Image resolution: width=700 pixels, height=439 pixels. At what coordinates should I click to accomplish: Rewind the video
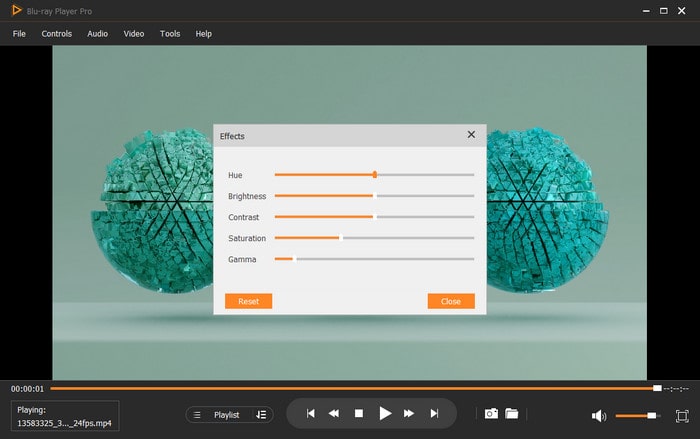point(334,414)
